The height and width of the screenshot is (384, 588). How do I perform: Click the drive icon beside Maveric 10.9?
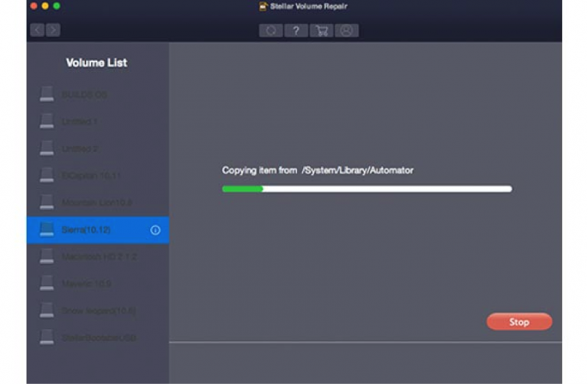point(47,283)
